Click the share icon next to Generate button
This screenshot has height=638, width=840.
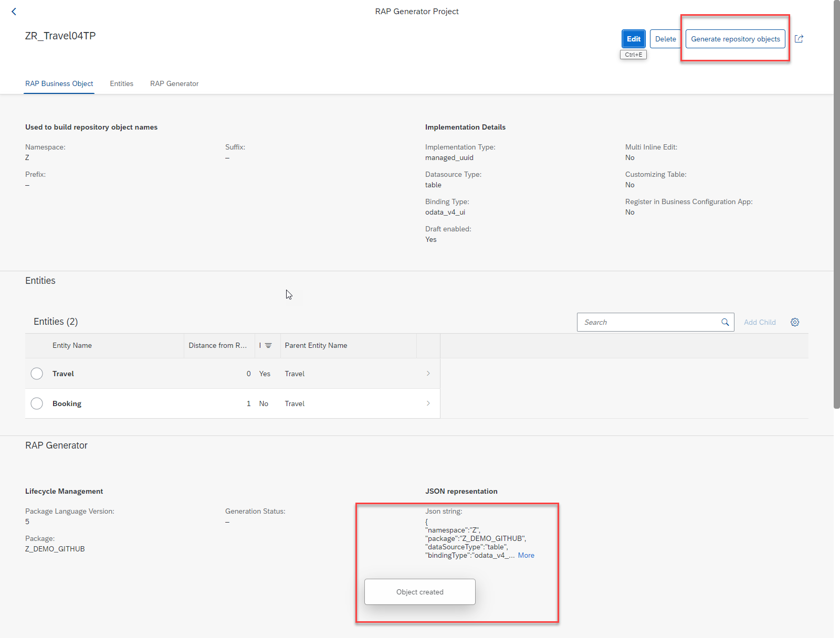pyautogui.click(x=799, y=39)
